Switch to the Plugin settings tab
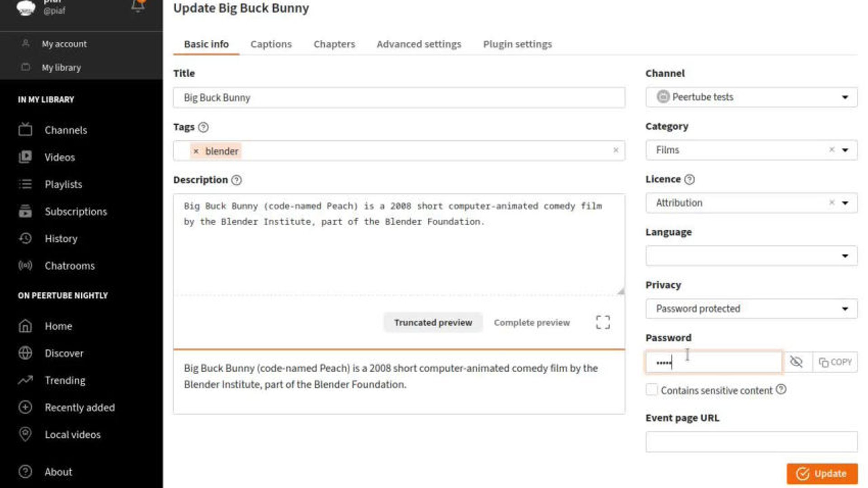The image size is (868, 488). [517, 44]
